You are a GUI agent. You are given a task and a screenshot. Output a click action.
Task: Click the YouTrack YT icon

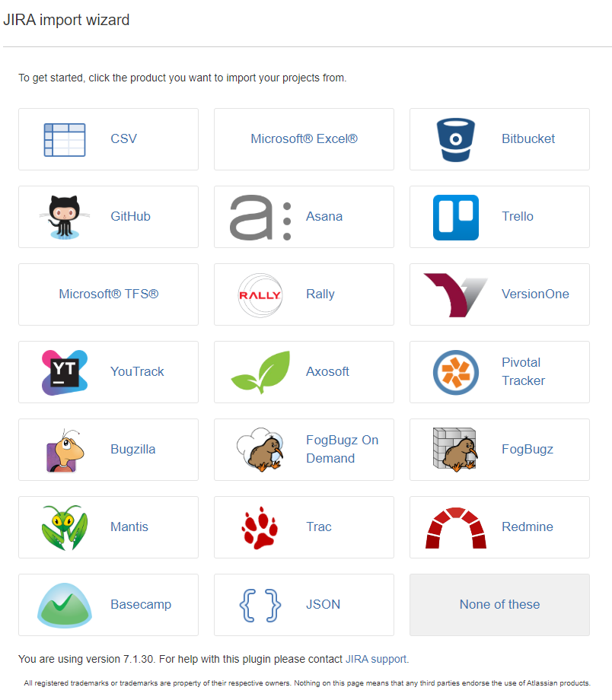click(x=65, y=372)
